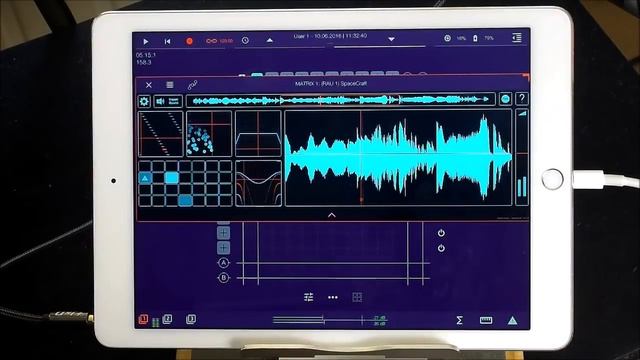The width and height of the screenshot is (640, 360).
Task: Open the clock settings icon
Action: coord(245,40)
